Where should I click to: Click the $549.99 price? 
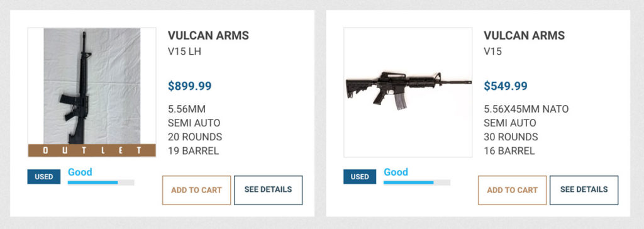point(506,86)
